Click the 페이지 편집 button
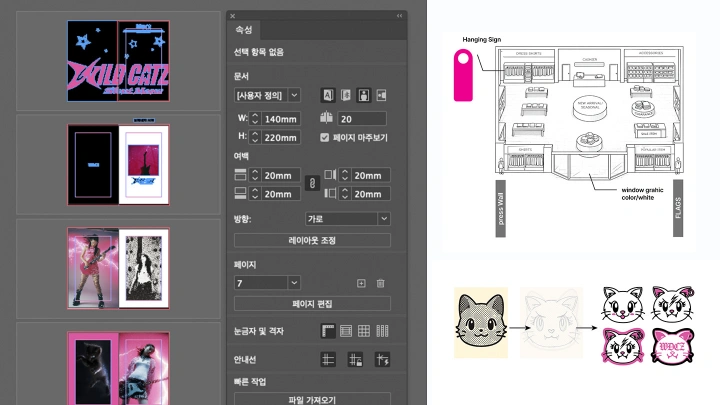 click(312, 304)
